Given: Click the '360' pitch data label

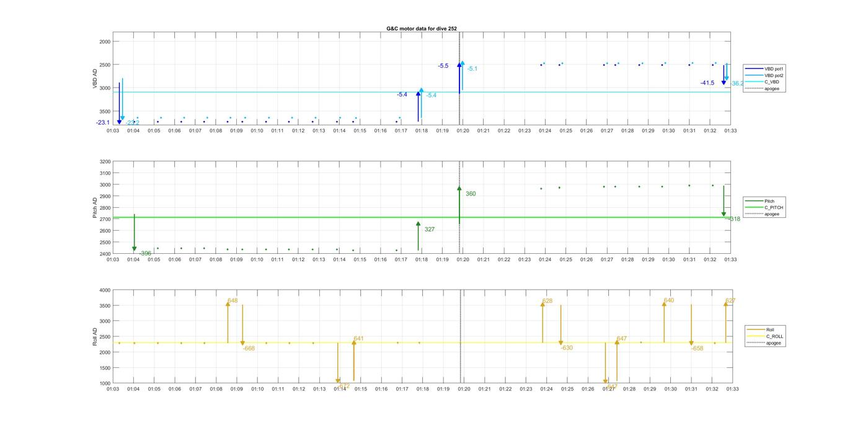Looking at the screenshot, I should point(471,194).
